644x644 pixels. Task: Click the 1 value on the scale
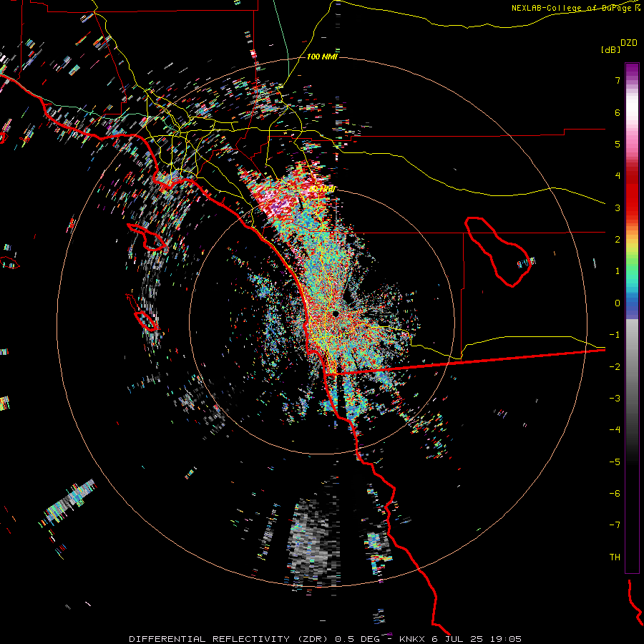pyautogui.click(x=618, y=271)
